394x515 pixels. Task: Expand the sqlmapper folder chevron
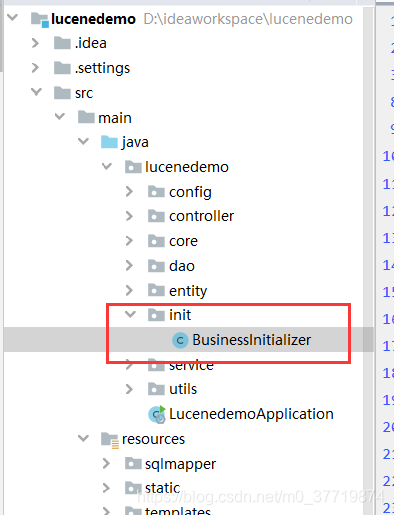[x=106, y=463]
